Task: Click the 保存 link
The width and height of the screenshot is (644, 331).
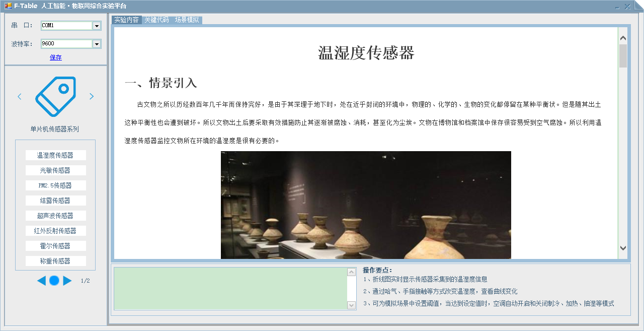Action: (x=56, y=57)
